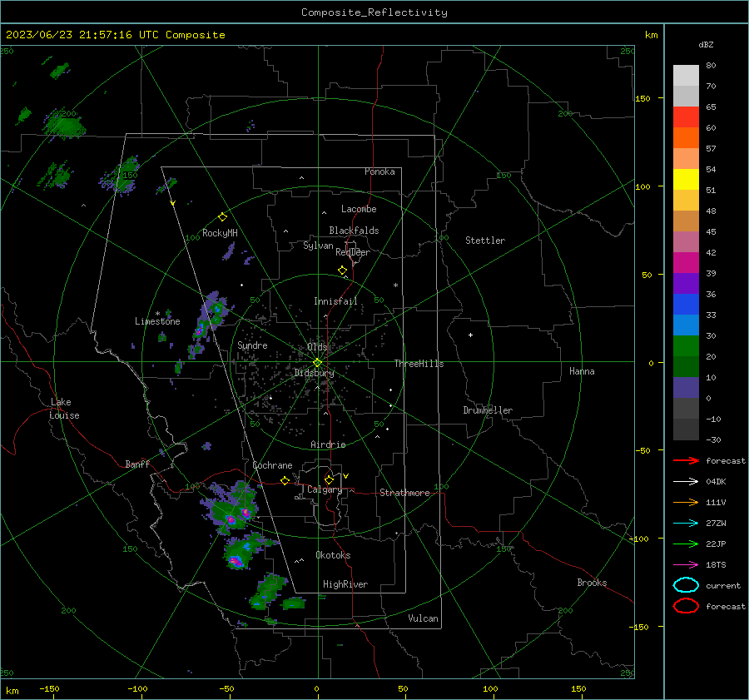The width and height of the screenshot is (749, 700).
Task: Click the yellow diamond marker near RedDeer
Action: 342,271
